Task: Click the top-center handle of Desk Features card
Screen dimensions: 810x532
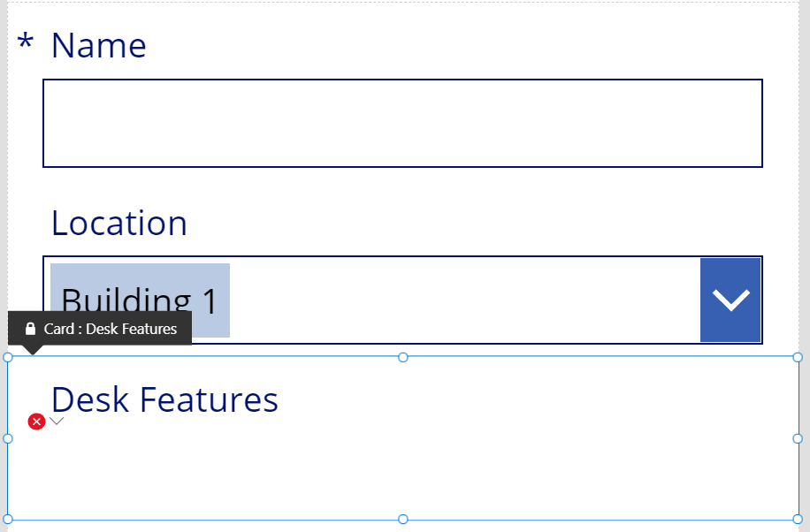Action: click(x=403, y=357)
